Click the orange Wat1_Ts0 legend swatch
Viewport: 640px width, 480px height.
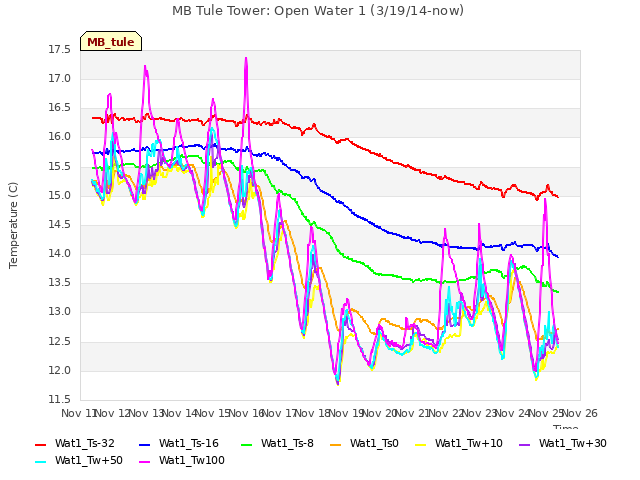pos(336,444)
